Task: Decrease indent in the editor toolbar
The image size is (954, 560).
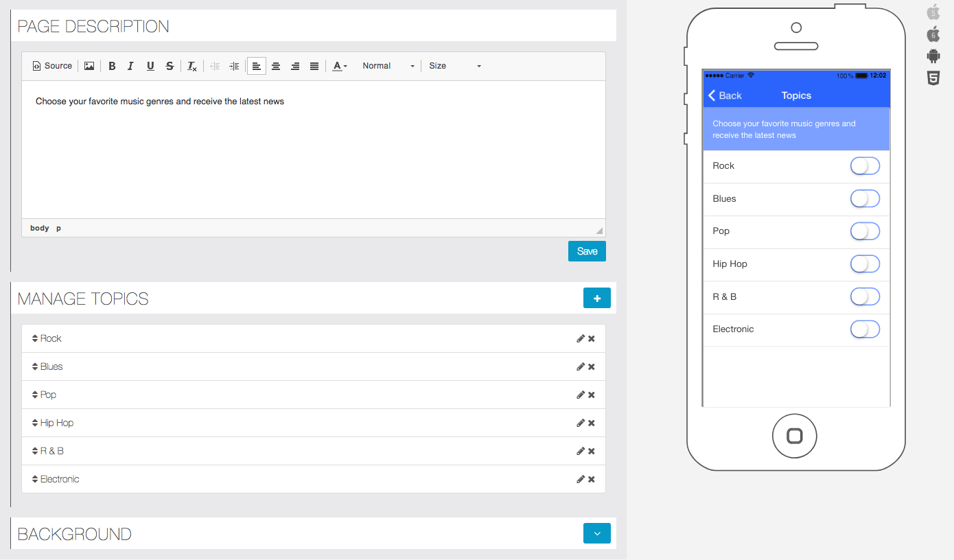Action: point(215,66)
